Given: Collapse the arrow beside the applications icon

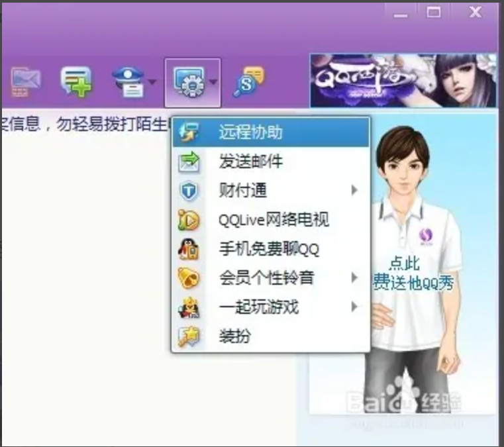Looking at the screenshot, I should point(213,82).
